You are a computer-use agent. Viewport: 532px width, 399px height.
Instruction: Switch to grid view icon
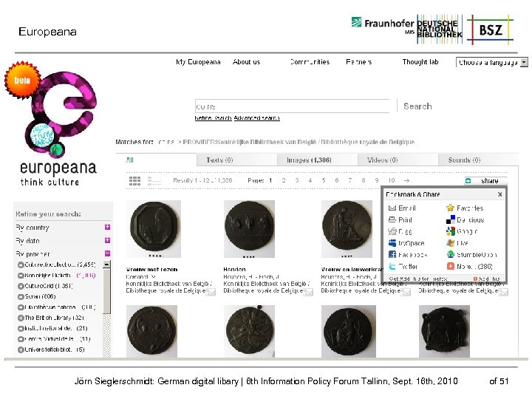[x=134, y=181]
